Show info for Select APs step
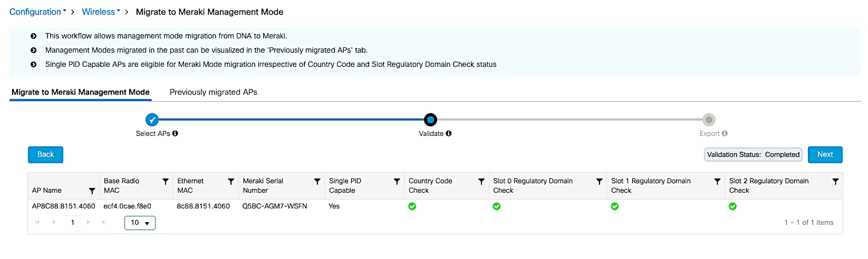 tap(175, 134)
